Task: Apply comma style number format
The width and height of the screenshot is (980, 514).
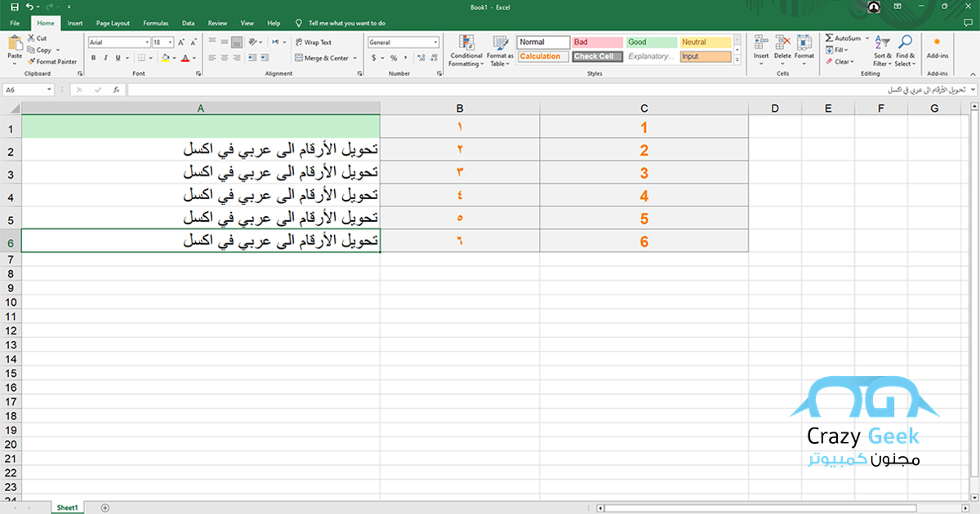Action: 405,58
